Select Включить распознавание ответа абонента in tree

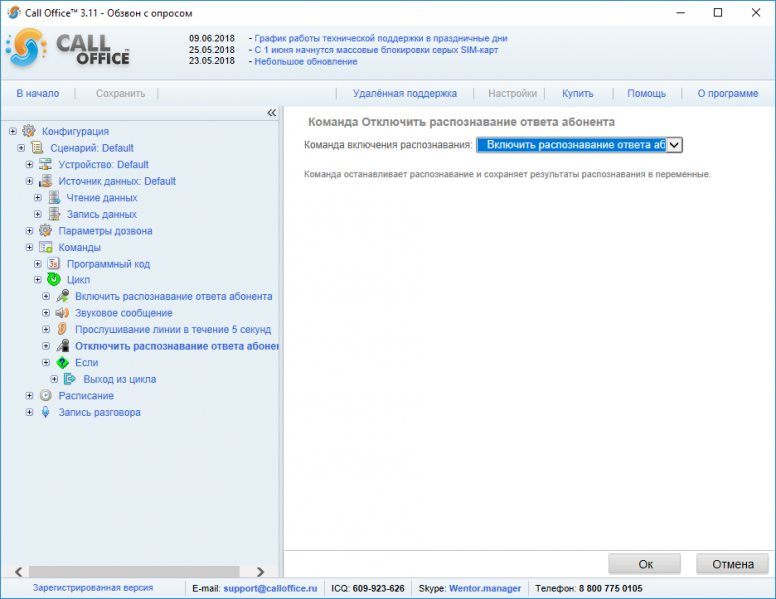(174, 296)
